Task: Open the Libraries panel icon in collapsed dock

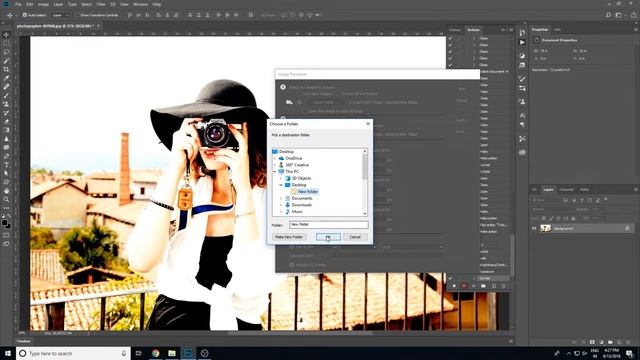Action: click(x=522, y=152)
